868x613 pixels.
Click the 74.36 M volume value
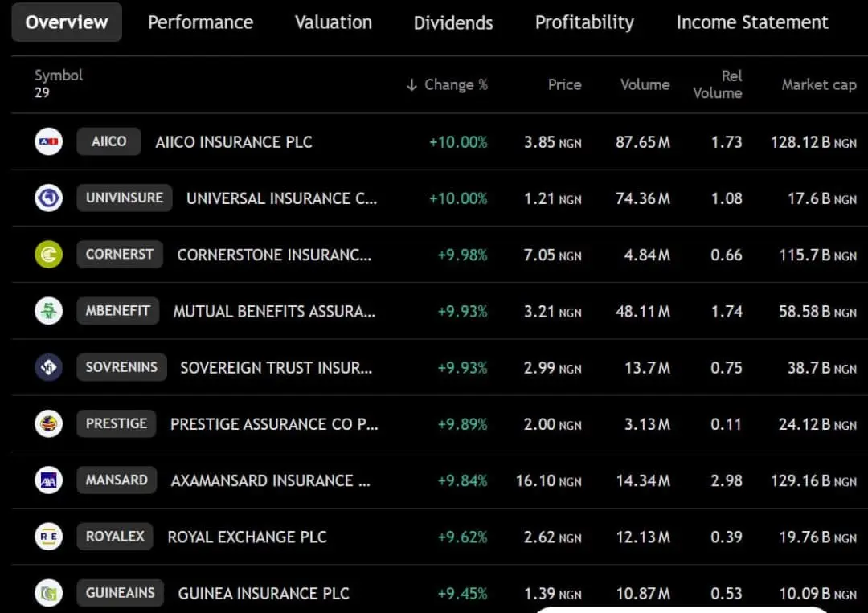point(643,198)
